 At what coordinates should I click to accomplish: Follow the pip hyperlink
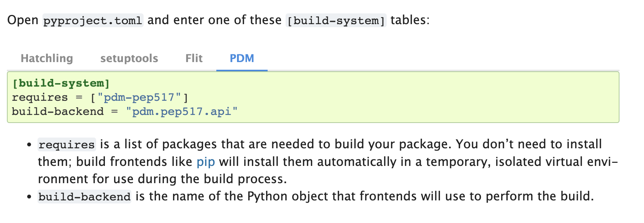click(x=206, y=162)
